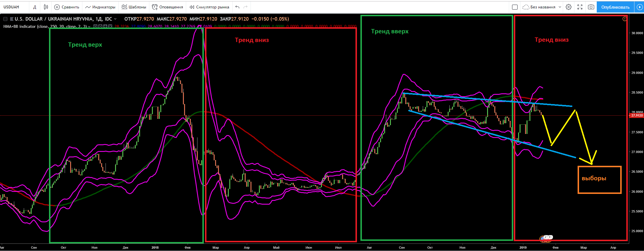The width and height of the screenshot is (644, 251).
Task: Click the 25.0000 price axis label
Action: pos(637,231)
